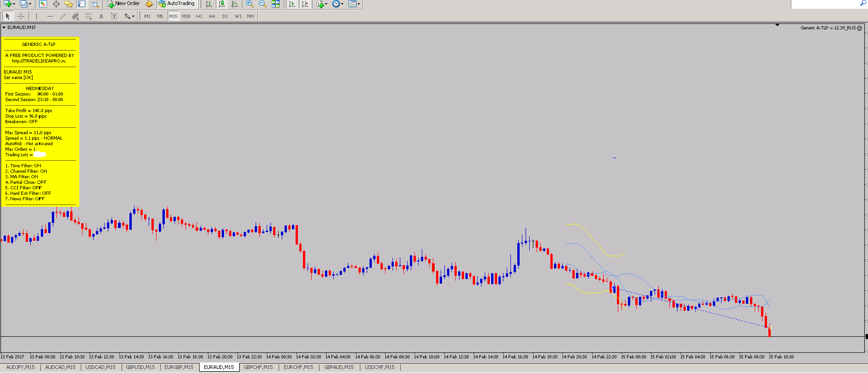This screenshot has height=374, width=868.
Task: Set timeframe to M5
Action: [x=160, y=16]
